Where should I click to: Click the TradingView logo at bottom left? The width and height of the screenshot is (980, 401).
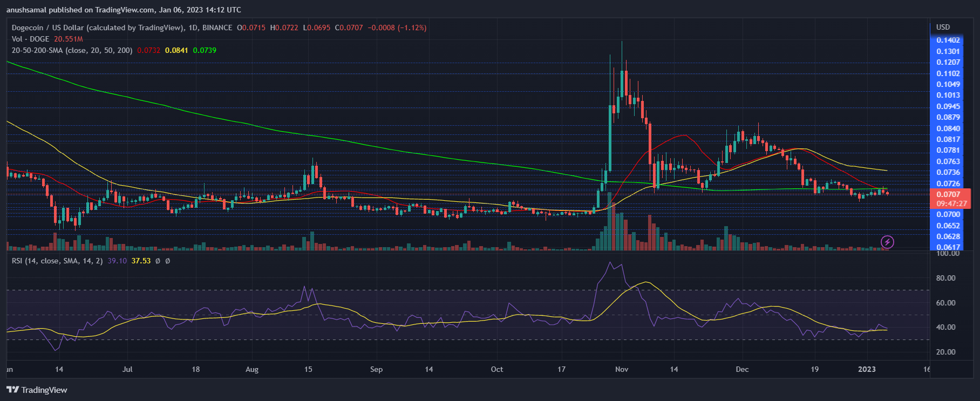tap(37, 390)
